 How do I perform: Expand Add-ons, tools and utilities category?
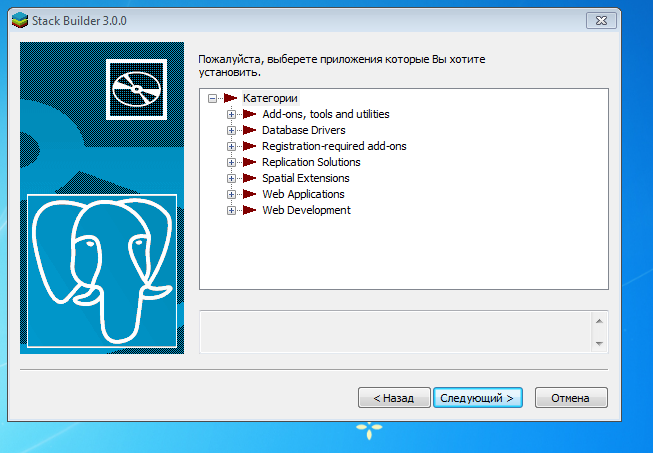(x=232, y=114)
